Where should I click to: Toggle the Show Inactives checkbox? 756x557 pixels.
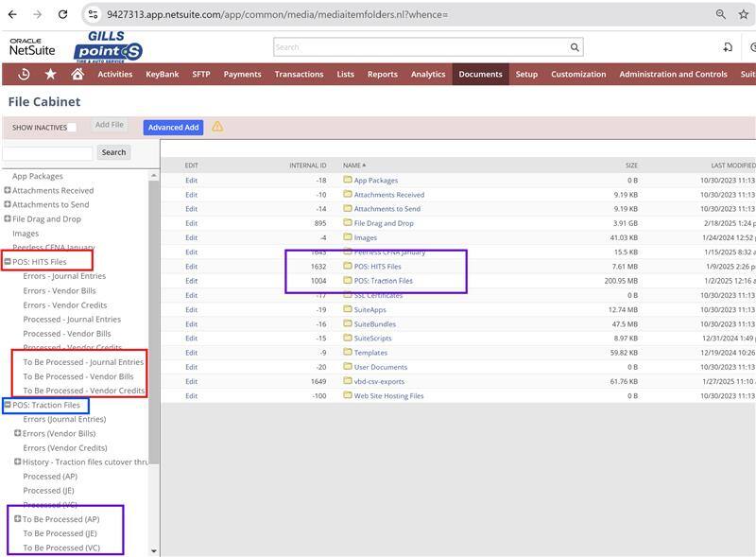[72, 128]
